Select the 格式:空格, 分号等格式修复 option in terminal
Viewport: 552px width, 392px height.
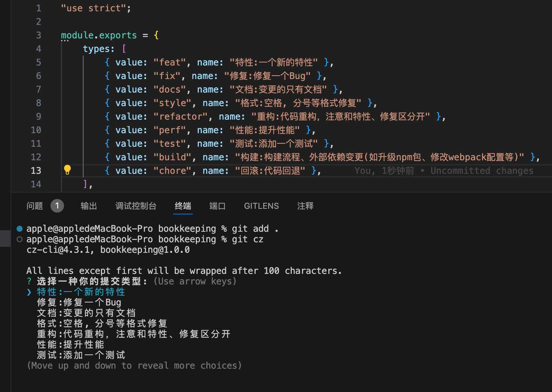coord(102,324)
